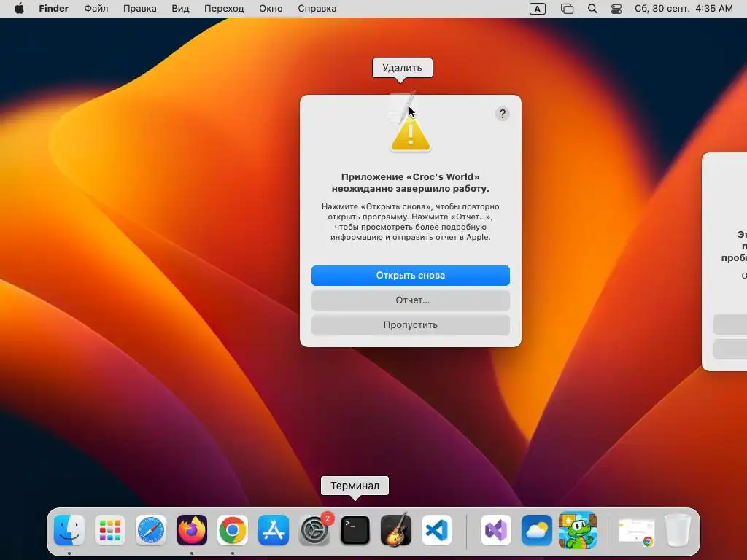Viewport: 747px width, 560px height.
Task: Open the Вид menu
Action: [180, 9]
